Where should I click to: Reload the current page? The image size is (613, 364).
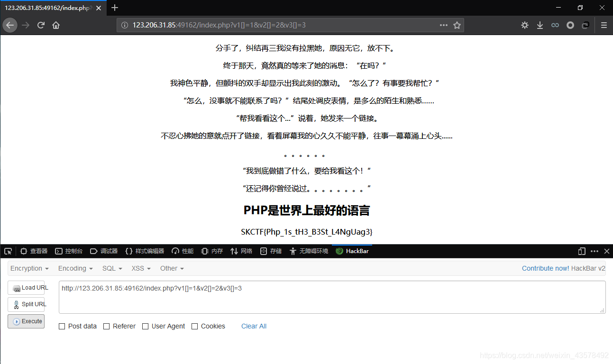point(41,25)
